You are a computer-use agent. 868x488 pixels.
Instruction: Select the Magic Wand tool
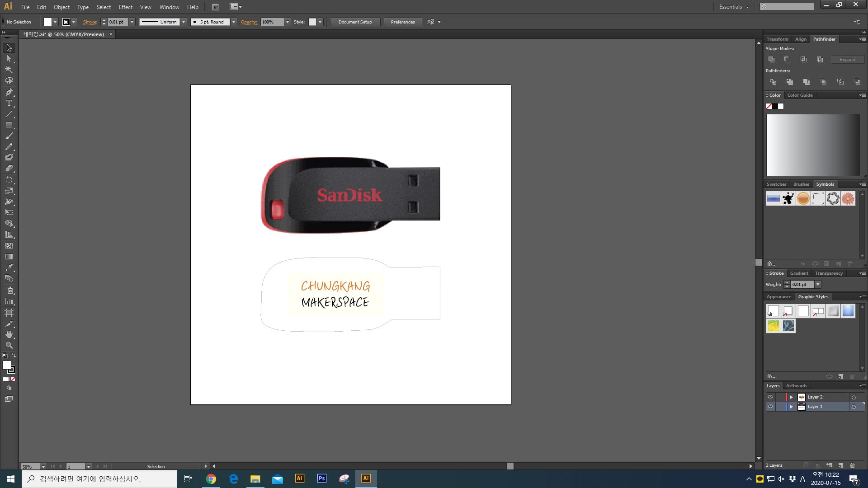[x=9, y=70]
